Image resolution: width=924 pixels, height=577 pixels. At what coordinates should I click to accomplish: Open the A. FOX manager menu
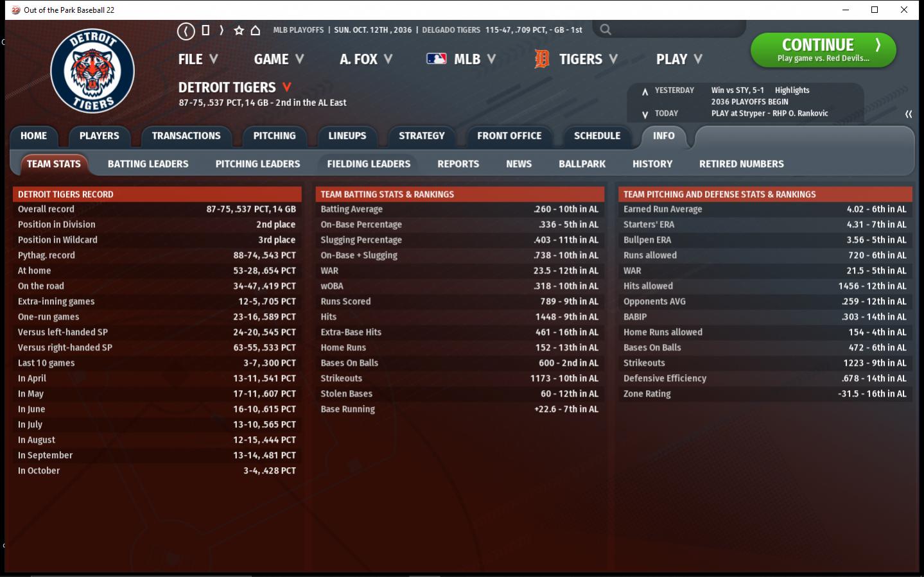[x=365, y=59]
